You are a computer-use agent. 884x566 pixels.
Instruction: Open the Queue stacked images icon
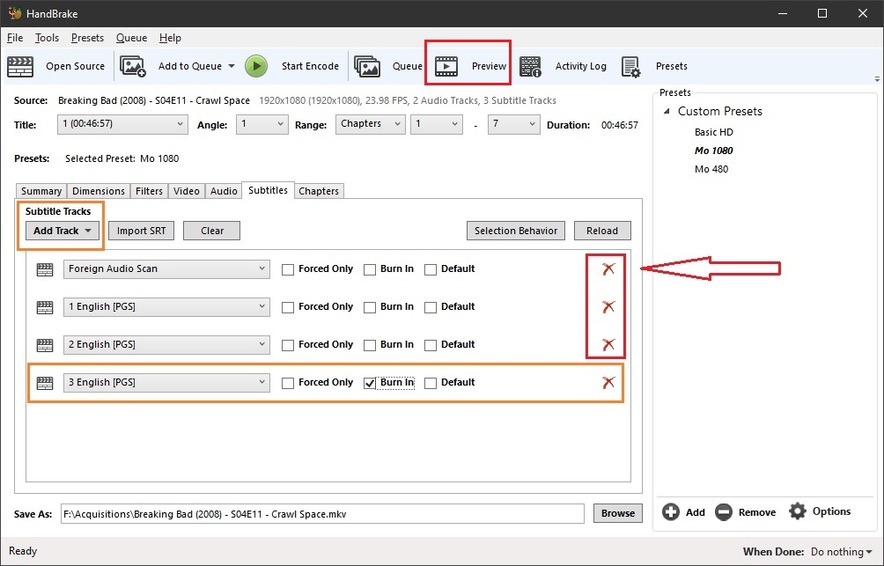[x=367, y=67]
